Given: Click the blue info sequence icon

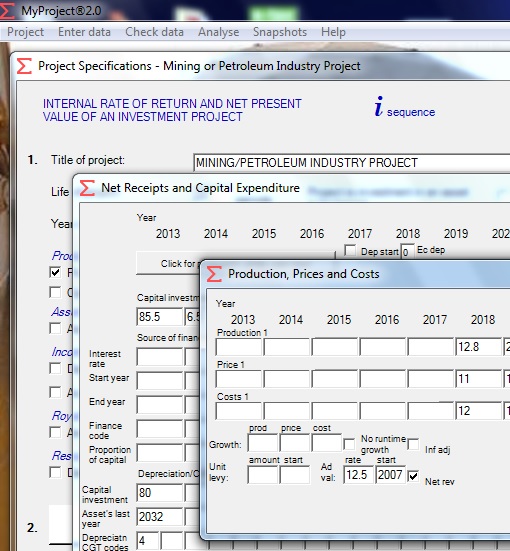Looking at the screenshot, I should pos(379,106).
